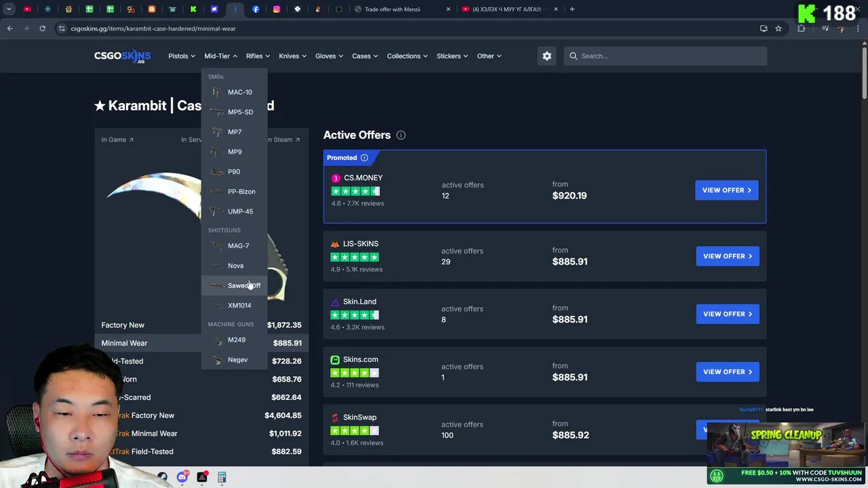The image size is (868, 488).
Task: Select MAC-10 from the SMGs list
Action: 234,92
